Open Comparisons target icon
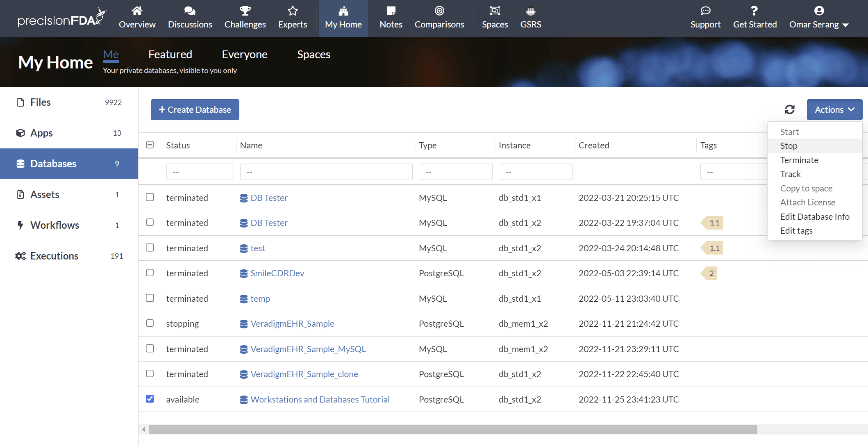 439,11
